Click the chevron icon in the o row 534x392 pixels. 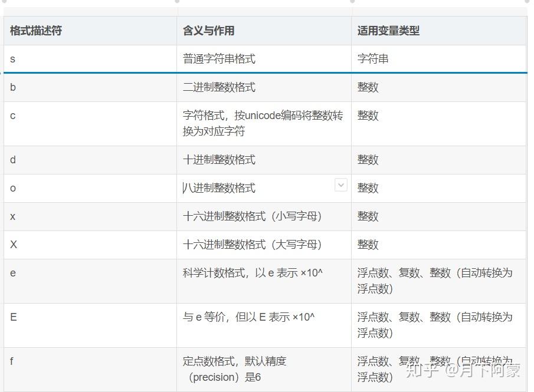point(340,185)
